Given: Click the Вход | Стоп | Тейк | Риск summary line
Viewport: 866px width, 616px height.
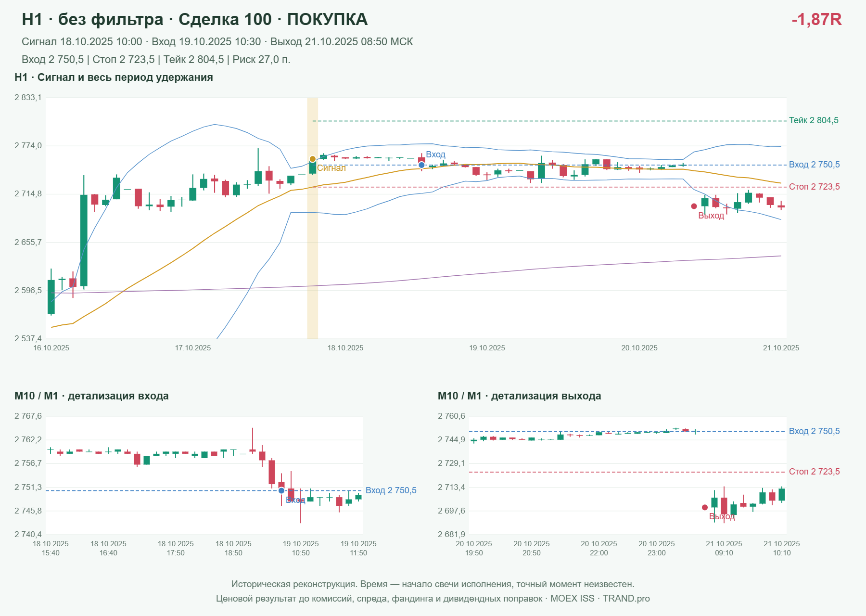Looking at the screenshot, I should coord(156,60).
